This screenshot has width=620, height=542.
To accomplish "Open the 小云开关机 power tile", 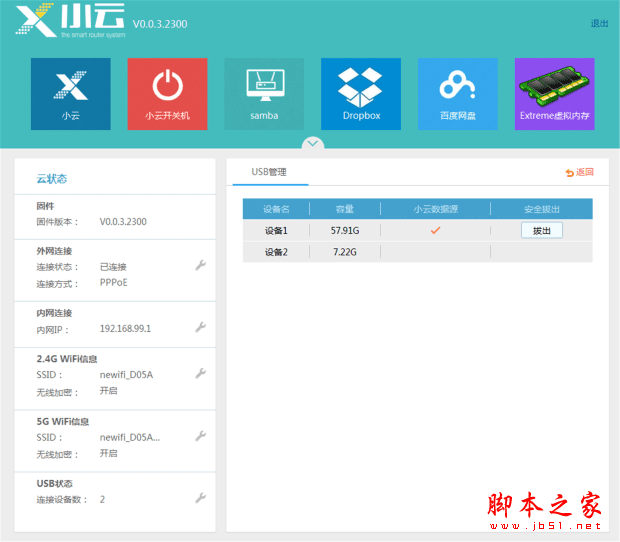I will point(167,94).
